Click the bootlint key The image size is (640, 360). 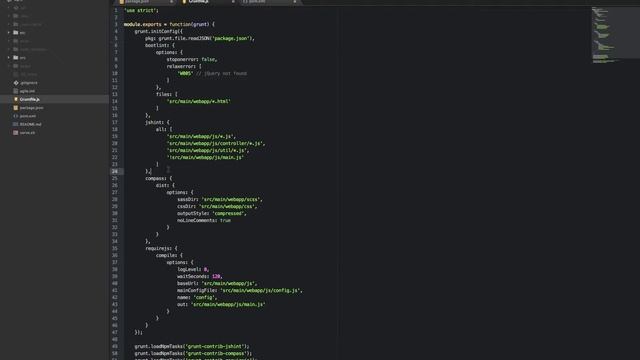click(x=157, y=45)
